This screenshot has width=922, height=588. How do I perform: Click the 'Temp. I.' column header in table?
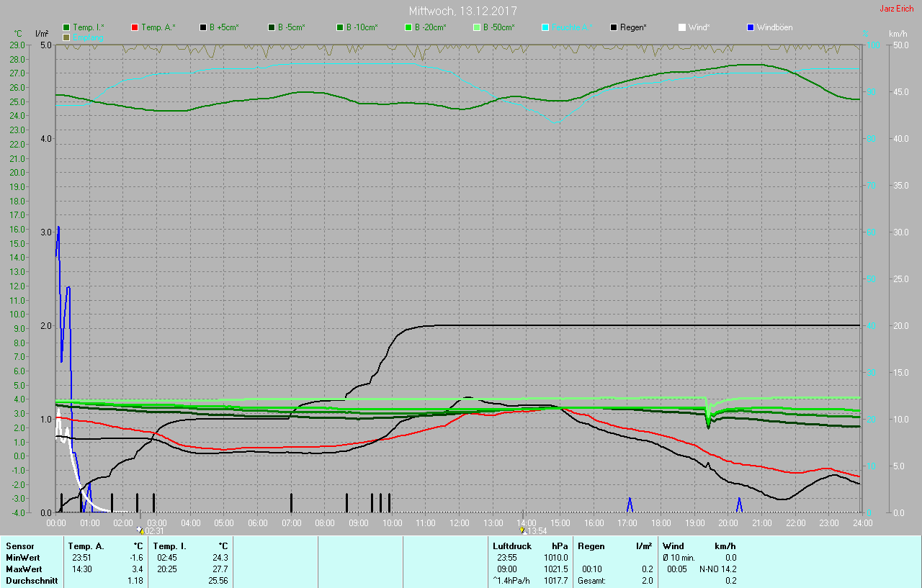170,546
